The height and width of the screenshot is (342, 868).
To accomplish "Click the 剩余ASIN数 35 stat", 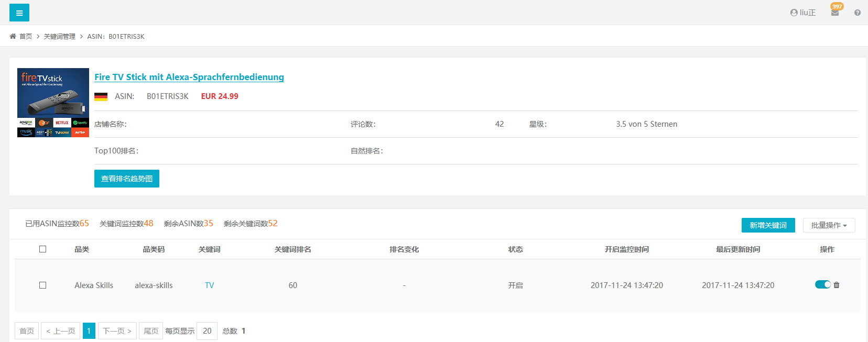I will [x=189, y=224].
